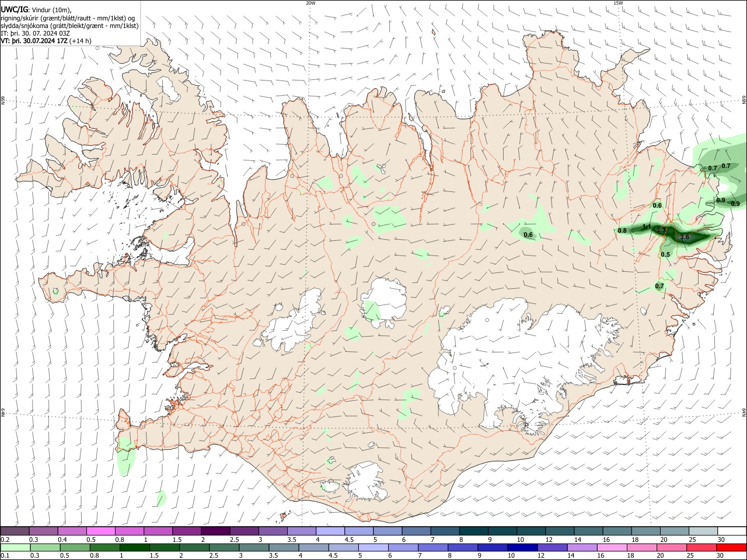
Task: Click the slate blue 6 mm snow swatch
Action: click(x=416, y=531)
